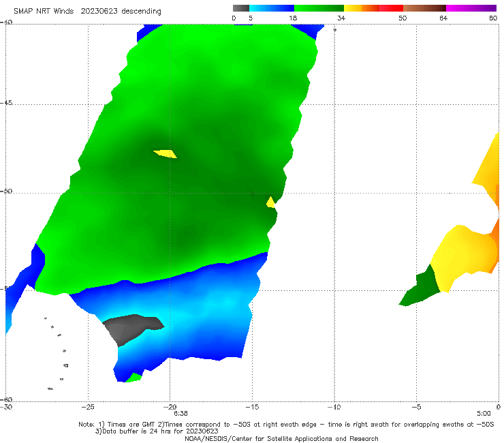Click the note line starting "Times are GMT"
504x443 pixels.
click(x=286, y=425)
